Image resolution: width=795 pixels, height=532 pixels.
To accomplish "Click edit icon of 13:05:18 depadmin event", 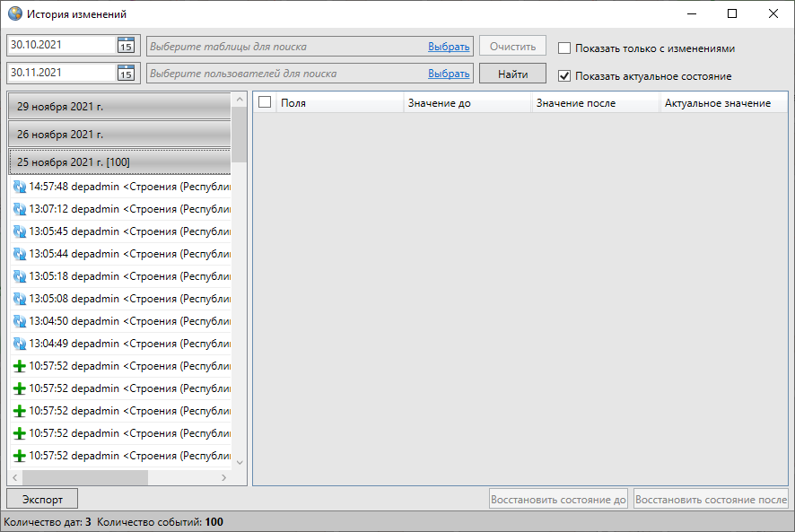I will [x=20, y=276].
